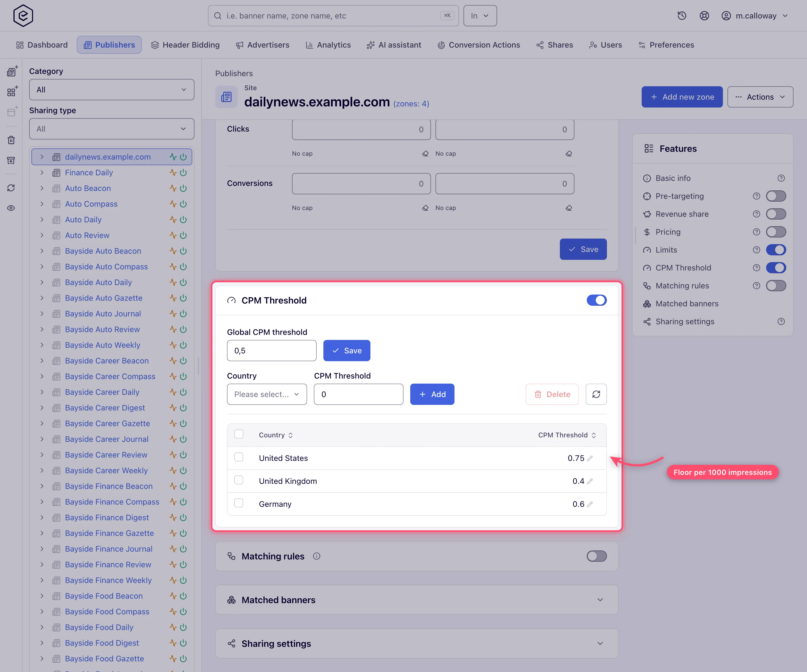The width and height of the screenshot is (807, 672).
Task: Expand the Matched banners section
Action: (x=600, y=600)
